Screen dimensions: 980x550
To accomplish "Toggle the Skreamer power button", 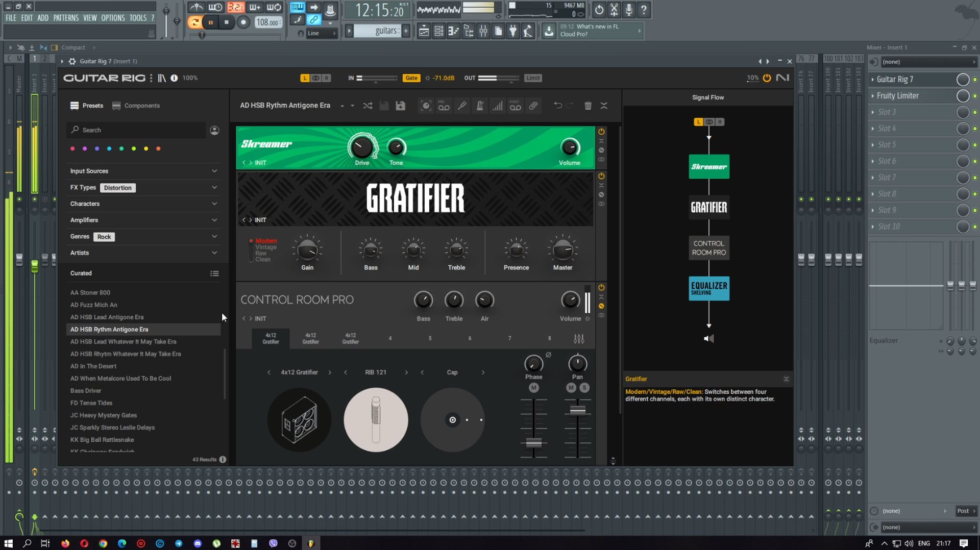I will [x=601, y=132].
